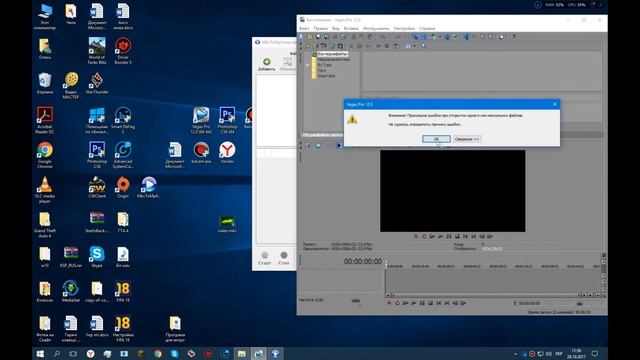Toggle Enable Snapping in Vegas toolbar
Screen dimensions: 640x360
point(416,37)
